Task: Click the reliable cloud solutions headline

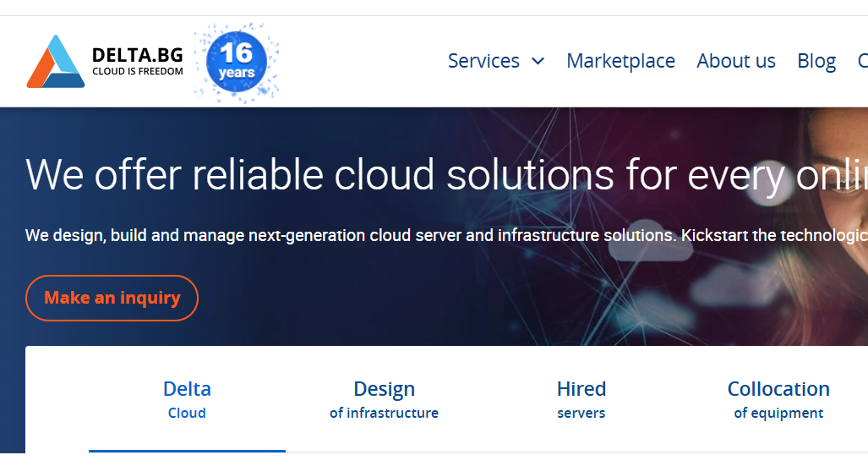Action: tap(446, 175)
